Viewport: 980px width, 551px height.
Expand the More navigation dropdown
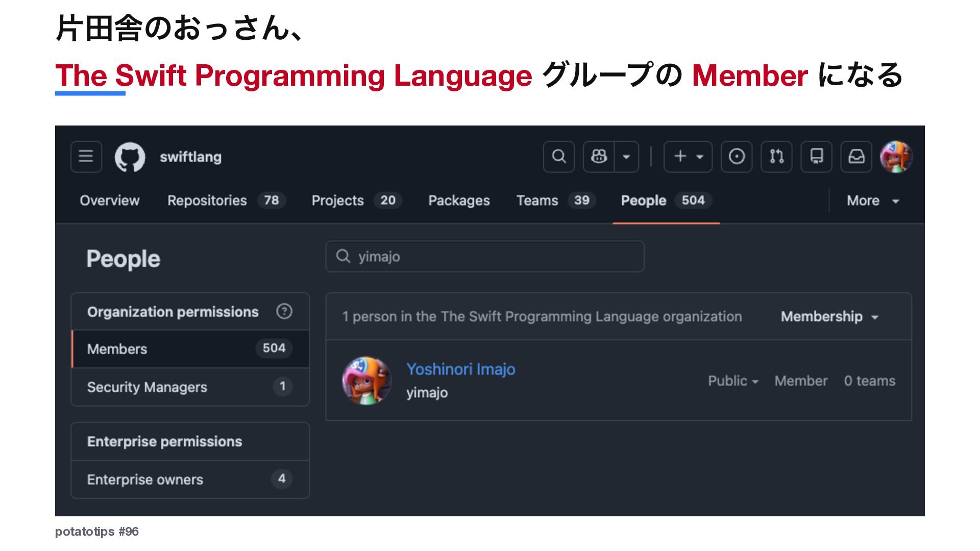(873, 201)
